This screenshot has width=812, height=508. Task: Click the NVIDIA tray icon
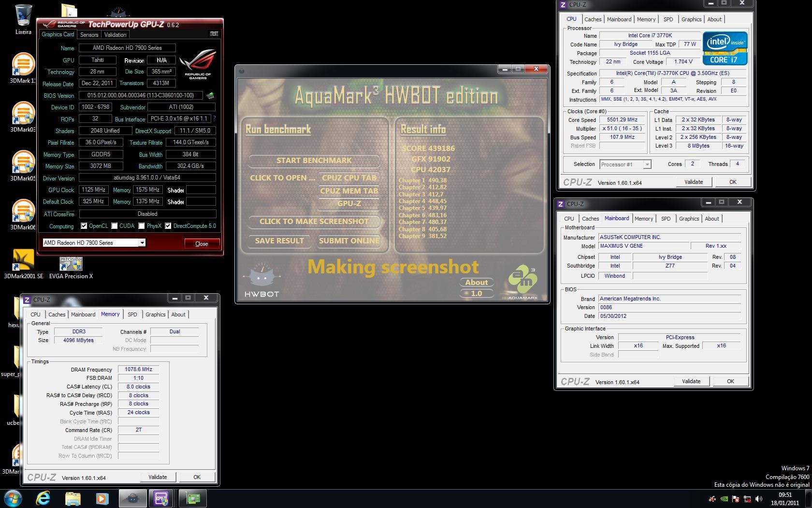pos(724,499)
